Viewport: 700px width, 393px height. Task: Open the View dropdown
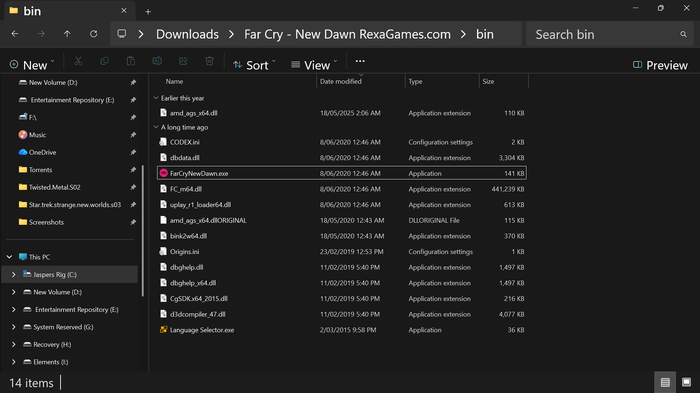point(314,65)
